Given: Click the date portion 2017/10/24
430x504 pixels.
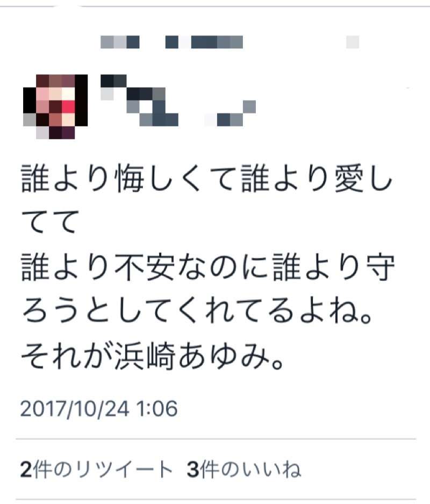Looking at the screenshot, I should [75, 409].
